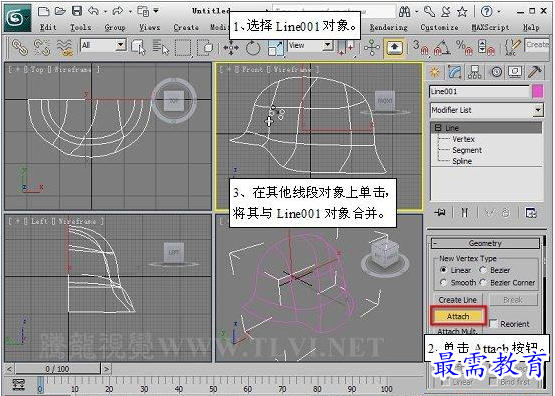This screenshot has height=396, width=555.
Task: Choose the Select and Move tool
Action: click(x=230, y=47)
